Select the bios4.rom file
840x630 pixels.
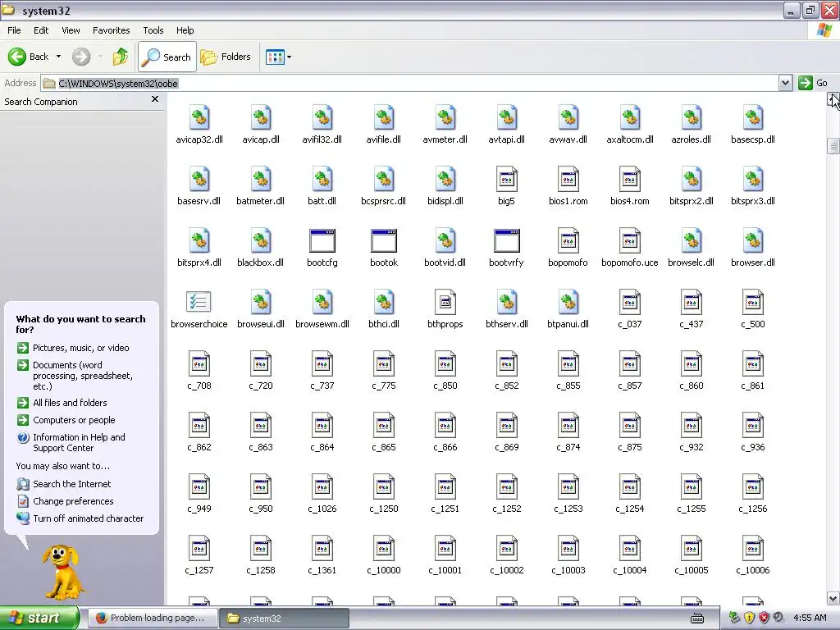tap(630, 179)
